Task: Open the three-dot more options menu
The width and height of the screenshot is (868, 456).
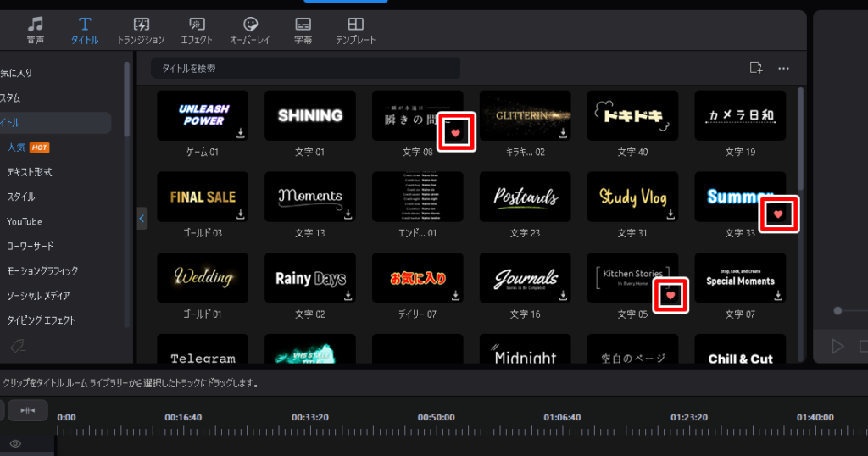Action: 783,68
